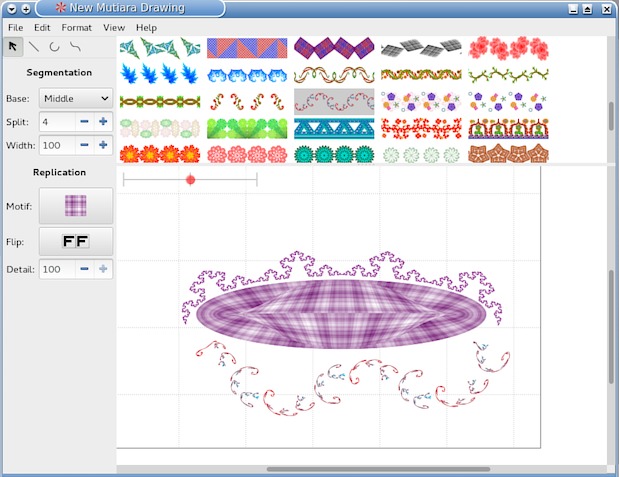
Task: Open the Help menu
Action: pyautogui.click(x=146, y=28)
